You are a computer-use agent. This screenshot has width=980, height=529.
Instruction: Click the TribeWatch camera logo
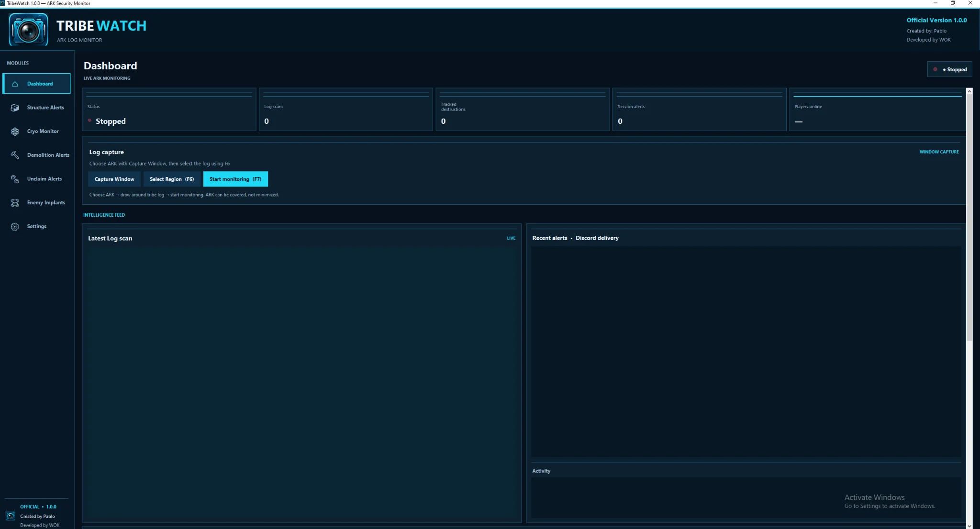28,29
